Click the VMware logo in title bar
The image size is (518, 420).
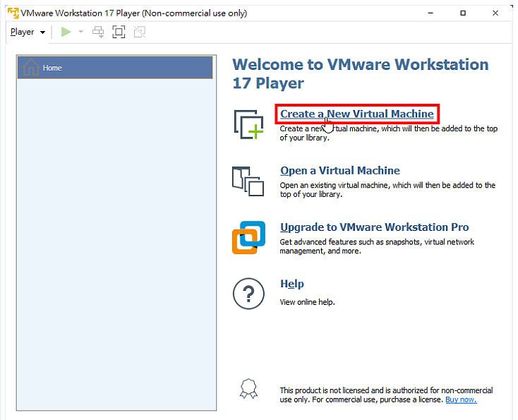(x=13, y=13)
